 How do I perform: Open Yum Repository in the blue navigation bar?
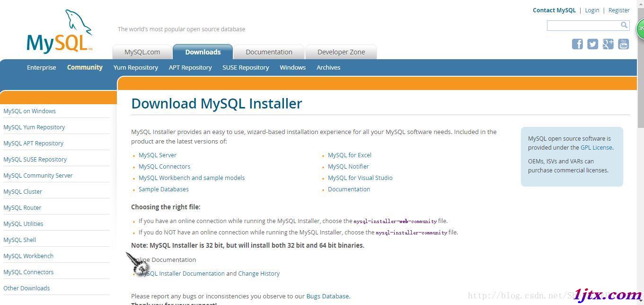(136, 67)
